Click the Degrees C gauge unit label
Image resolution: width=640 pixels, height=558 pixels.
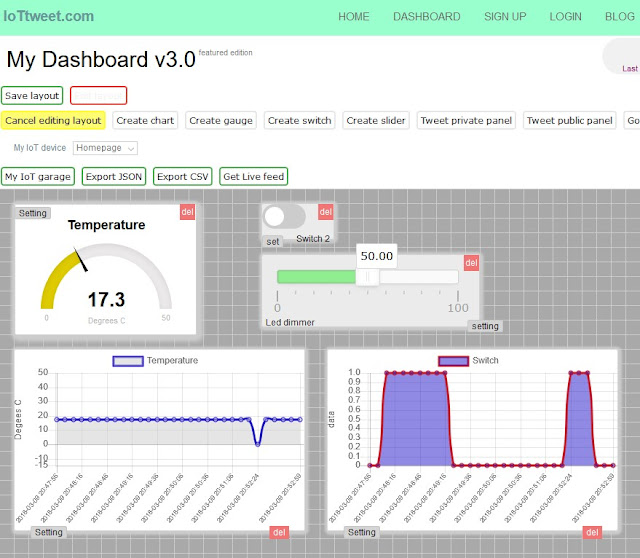pyautogui.click(x=107, y=321)
